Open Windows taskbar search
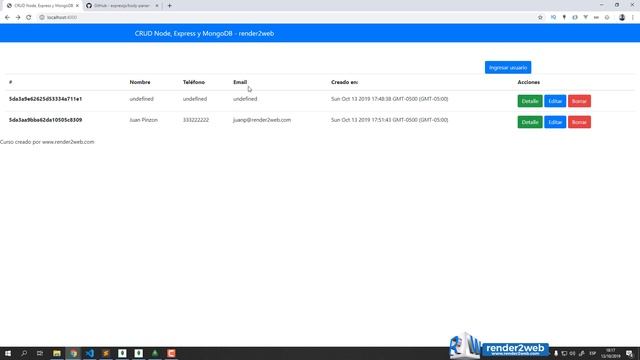The width and height of the screenshot is (640, 360). (24, 353)
